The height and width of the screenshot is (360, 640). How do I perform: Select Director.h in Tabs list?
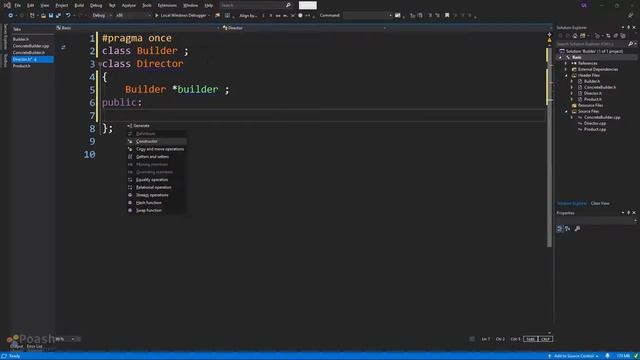pos(33,59)
